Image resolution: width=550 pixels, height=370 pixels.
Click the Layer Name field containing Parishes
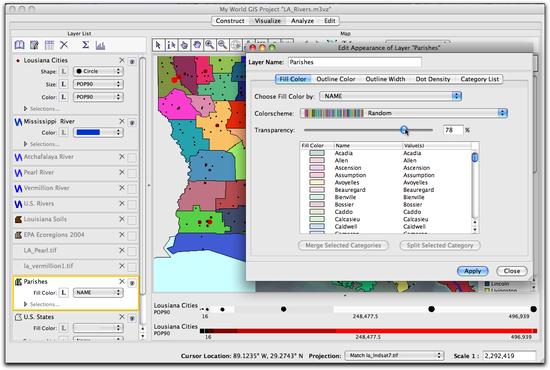point(355,62)
